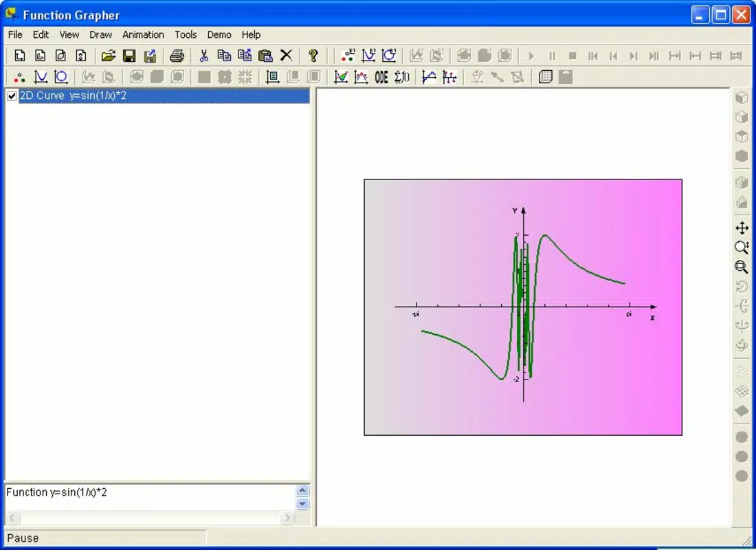Click the colored dots icon in second toolbar row
This screenshot has width=756, height=550.
(x=20, y=77)
